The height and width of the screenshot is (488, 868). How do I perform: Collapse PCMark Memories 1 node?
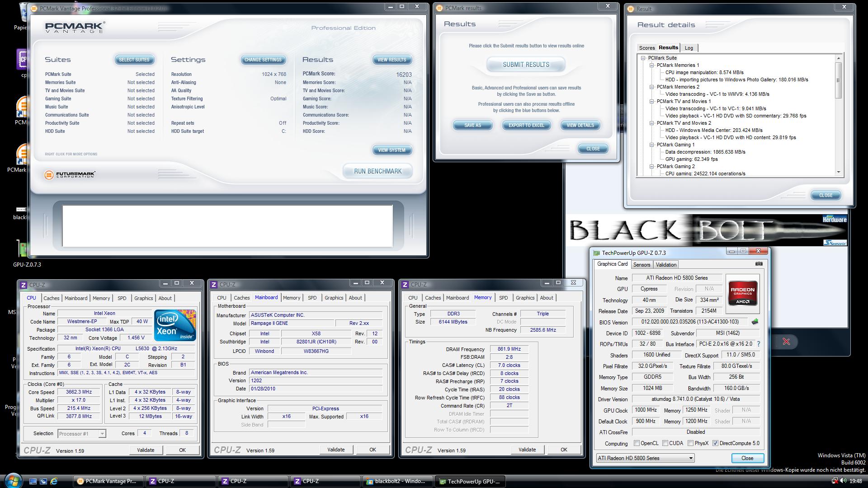(x=652, y=65)
